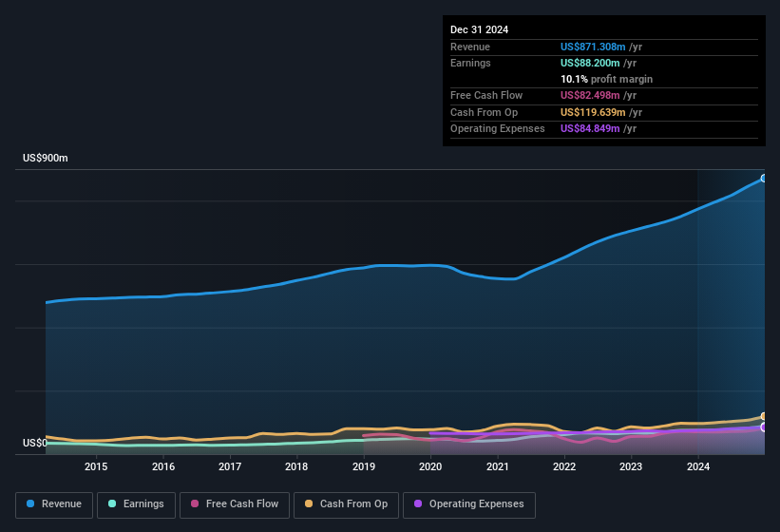
Task: Click the US$84.849m operating expenses value
Action: coord(590,129)
